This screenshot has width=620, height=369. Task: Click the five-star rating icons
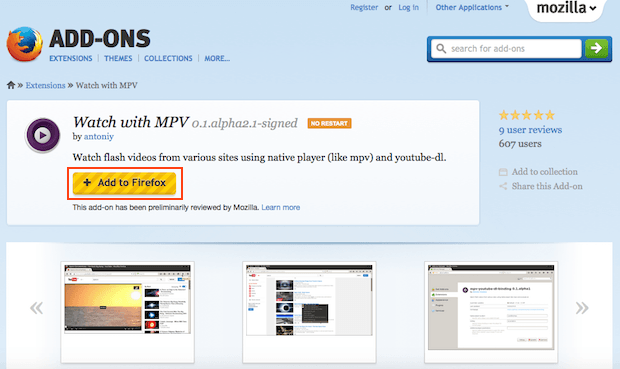pos(527,115)
